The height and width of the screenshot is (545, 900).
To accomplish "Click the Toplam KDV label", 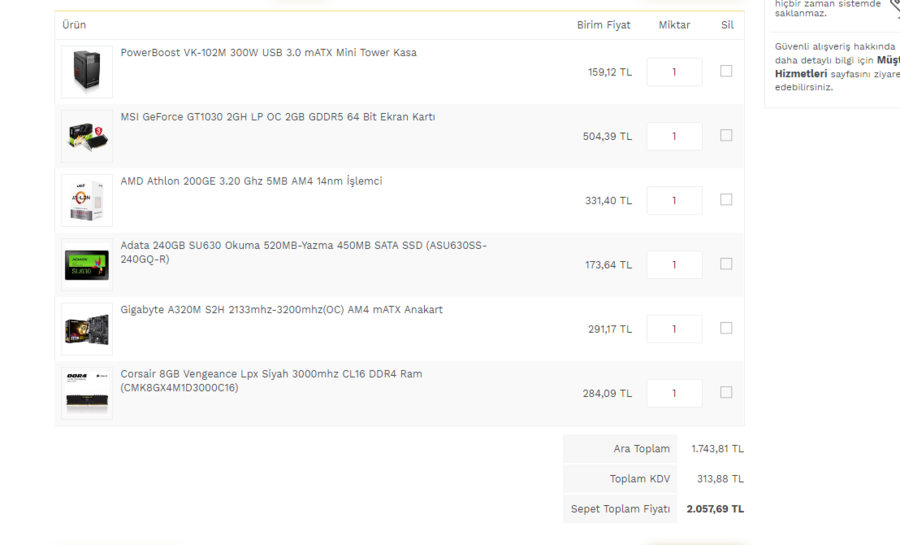I will [x=640, y=478].
